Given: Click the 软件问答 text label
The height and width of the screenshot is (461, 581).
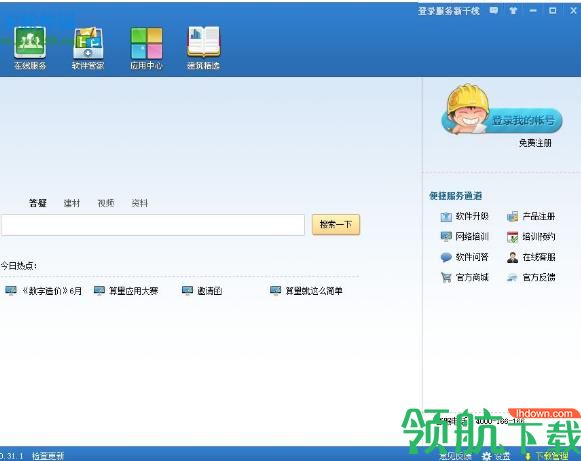Looking at the screenshot, I should (x=472, y=257).
